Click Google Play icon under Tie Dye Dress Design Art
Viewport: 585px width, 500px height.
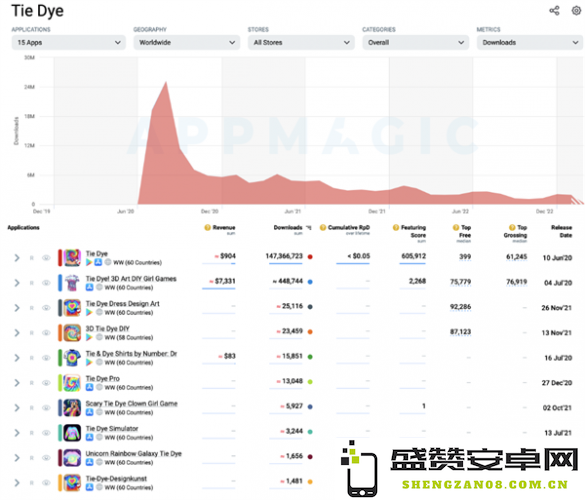click(89, 312)
